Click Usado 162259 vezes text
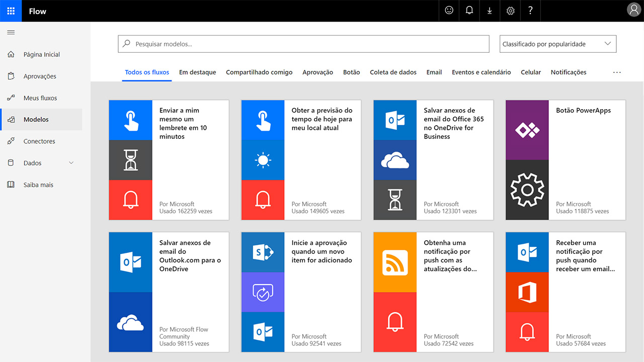Screen dimensions: 644x362 click(186, 211)
